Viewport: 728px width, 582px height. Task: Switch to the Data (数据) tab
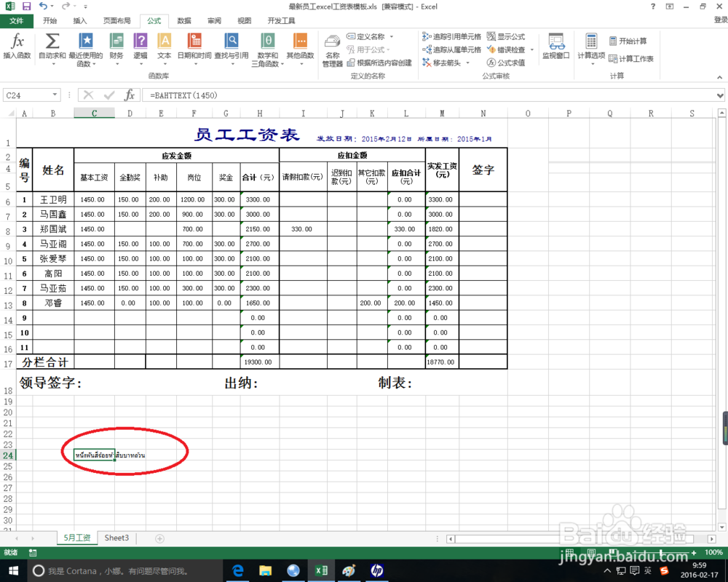point(184,20)
